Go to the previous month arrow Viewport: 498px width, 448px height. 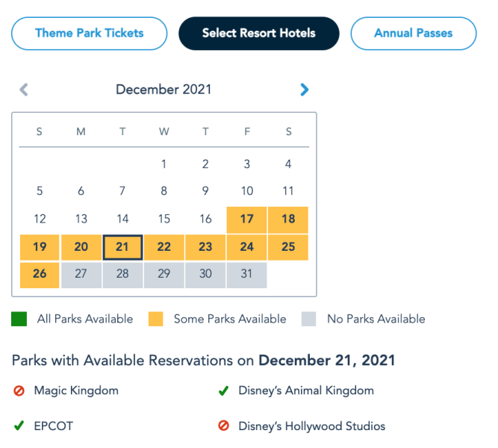click(24, 90)
